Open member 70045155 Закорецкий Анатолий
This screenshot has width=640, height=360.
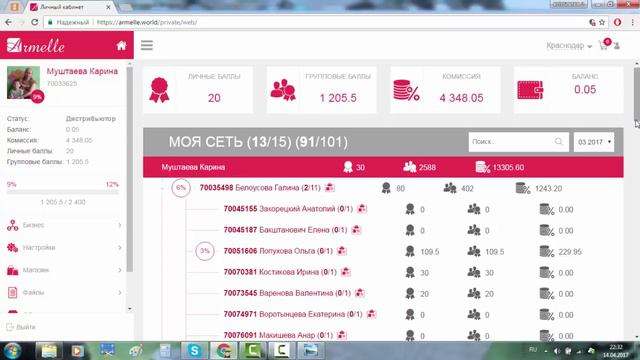288,209
